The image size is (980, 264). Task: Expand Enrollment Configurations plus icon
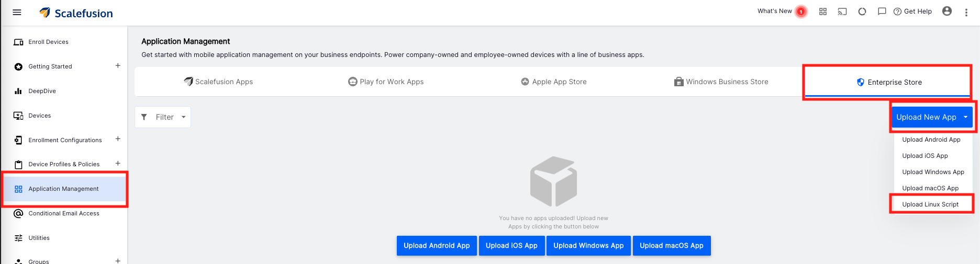[x=118, y=139]
